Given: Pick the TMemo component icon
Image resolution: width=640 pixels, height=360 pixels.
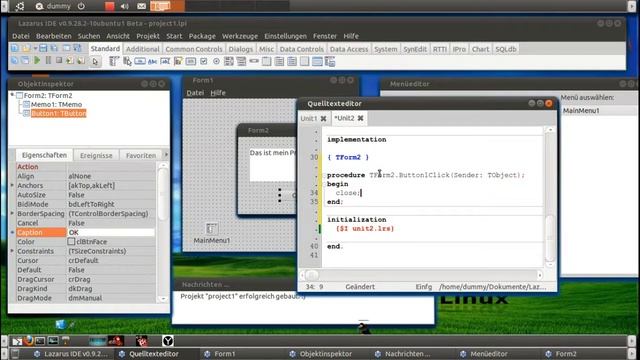Looking at the screenshot, I should coord(178,62).
